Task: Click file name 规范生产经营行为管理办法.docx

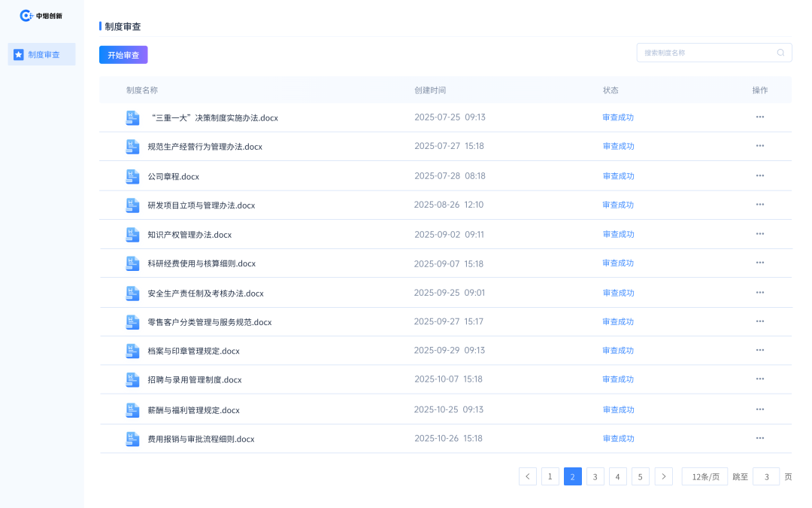Action: click(x=205, y=148)
